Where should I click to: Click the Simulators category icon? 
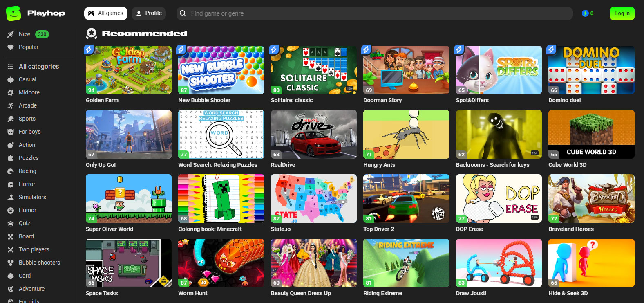(x=11, y=198)
